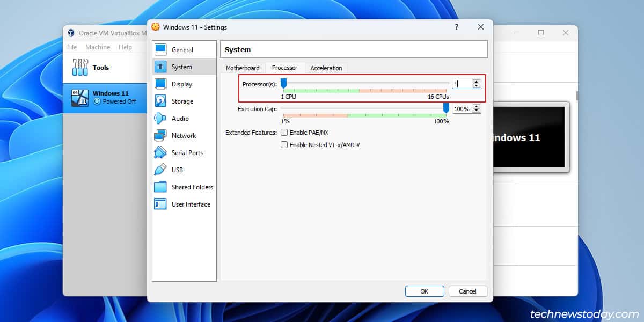Select the User Interface label in settings list
Viewport: 644px width, 322px height.
coord(191,204)
